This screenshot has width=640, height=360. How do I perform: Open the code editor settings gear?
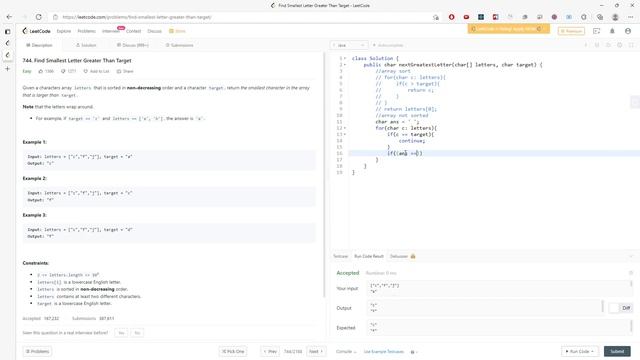[x=620, y=45]
